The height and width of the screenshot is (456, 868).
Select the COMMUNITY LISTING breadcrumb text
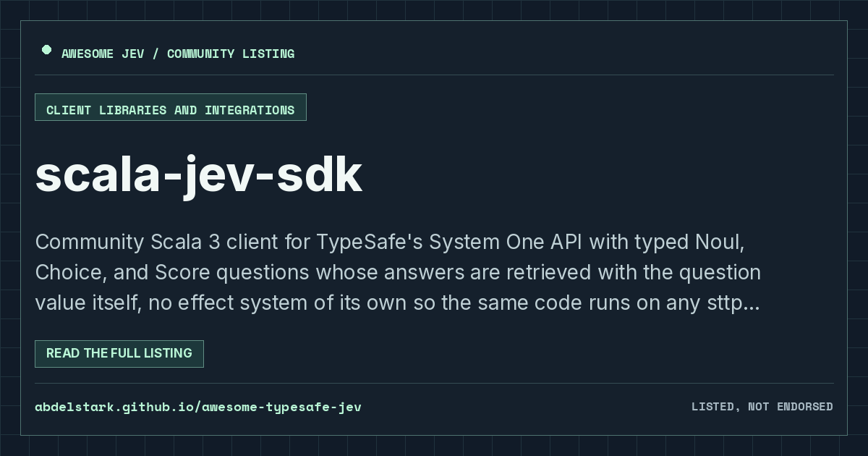tap(231, 54)
